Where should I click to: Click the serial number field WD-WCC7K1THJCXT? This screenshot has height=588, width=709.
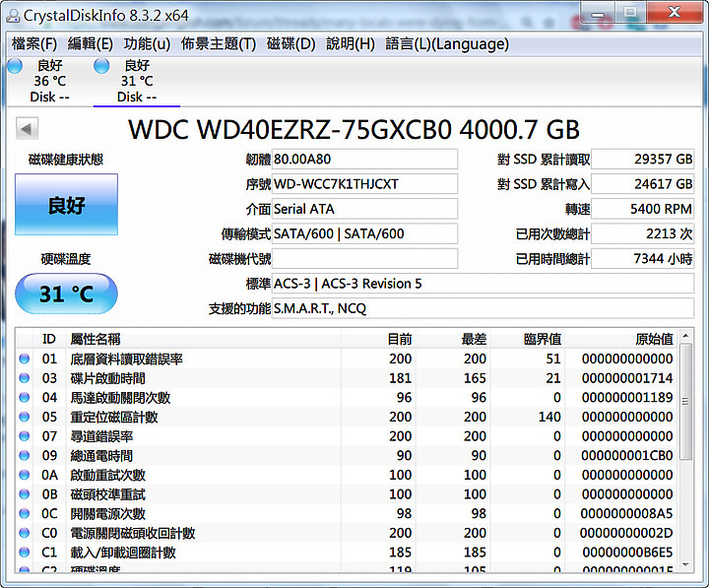click(x=364, y=184)
